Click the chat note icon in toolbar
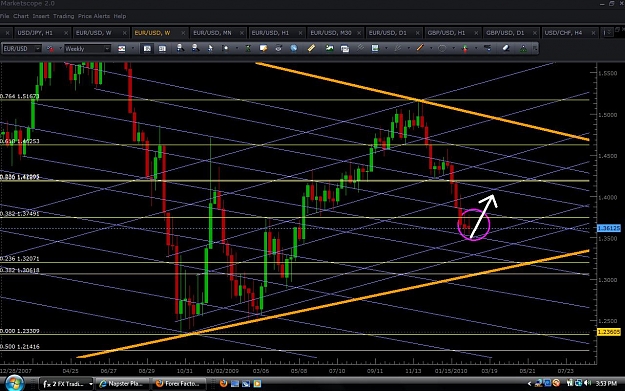 263,48
